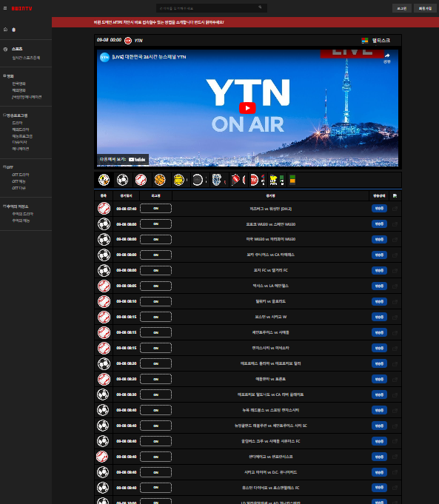Expand the 방송프로그램 section heading
The height and width of the screenshot is (504, 439).
16,115
